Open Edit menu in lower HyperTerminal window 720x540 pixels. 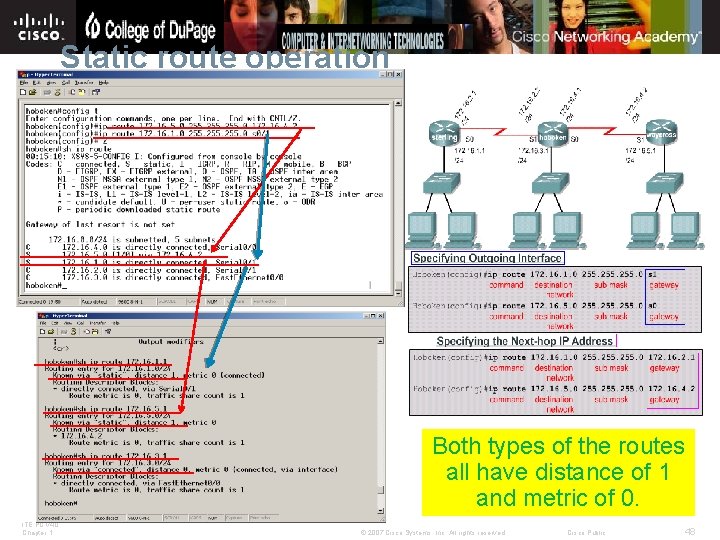53,323
